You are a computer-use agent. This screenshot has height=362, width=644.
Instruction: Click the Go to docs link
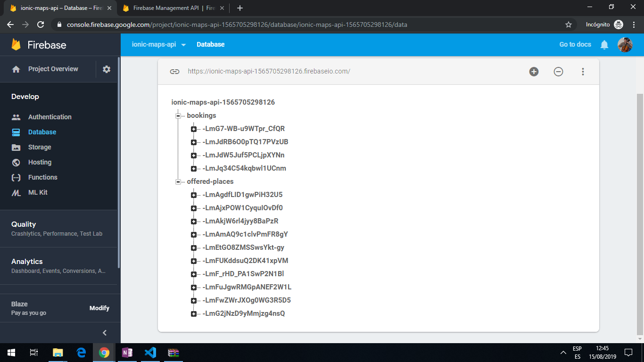575,44
